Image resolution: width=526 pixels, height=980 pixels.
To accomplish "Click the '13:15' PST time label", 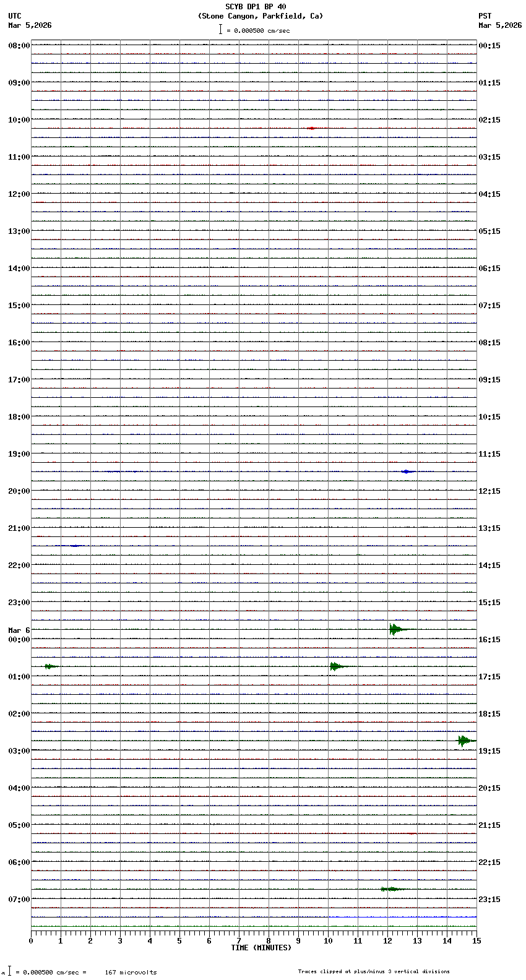I will [489, 528].
